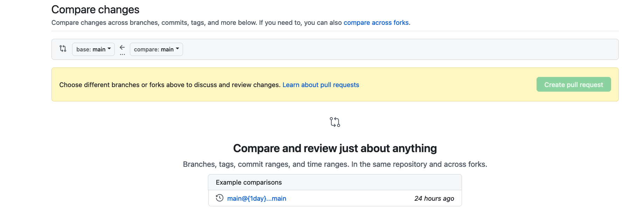This screenshot has height=221, width=644.
Task: Click the yellow banner text about choosing branches
Action: [x=170, y=85]
